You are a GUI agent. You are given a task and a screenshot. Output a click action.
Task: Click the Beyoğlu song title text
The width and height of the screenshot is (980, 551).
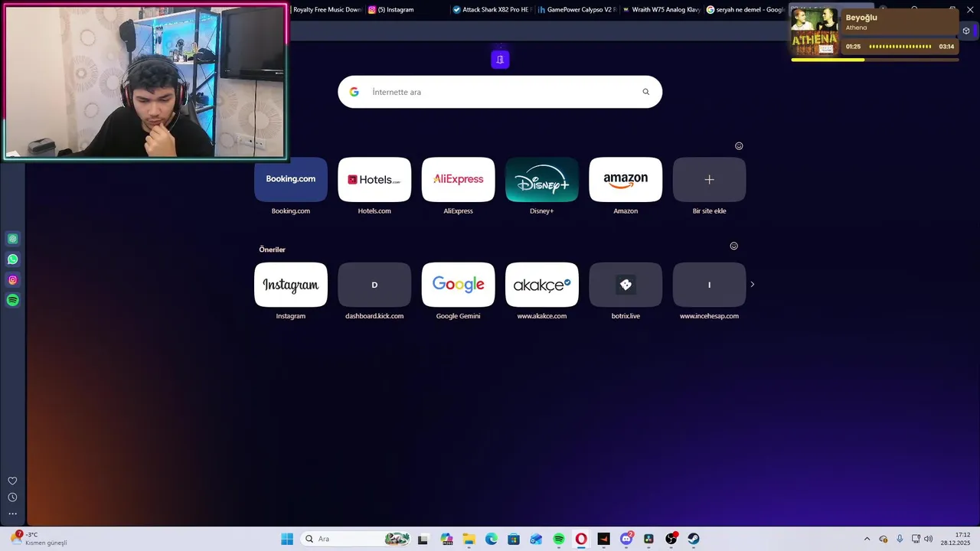point(861,18)
